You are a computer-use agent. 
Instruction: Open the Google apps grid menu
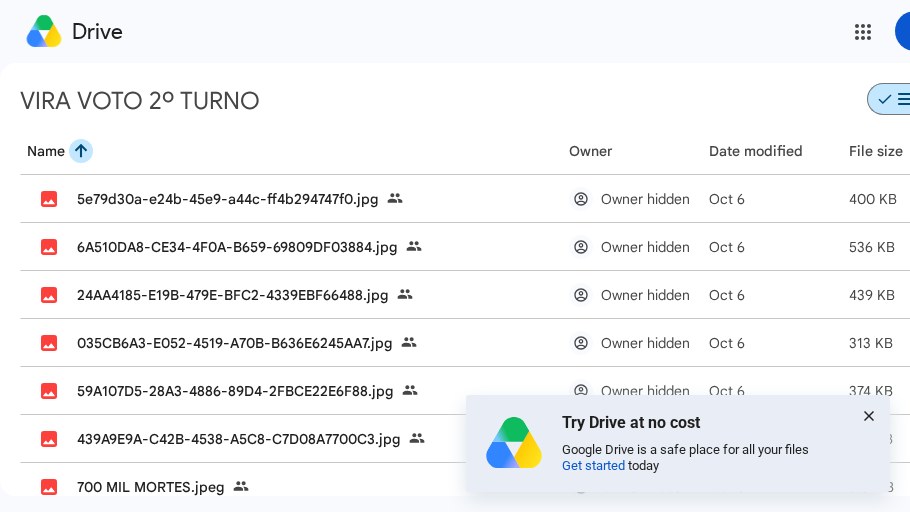coord(862,32)
